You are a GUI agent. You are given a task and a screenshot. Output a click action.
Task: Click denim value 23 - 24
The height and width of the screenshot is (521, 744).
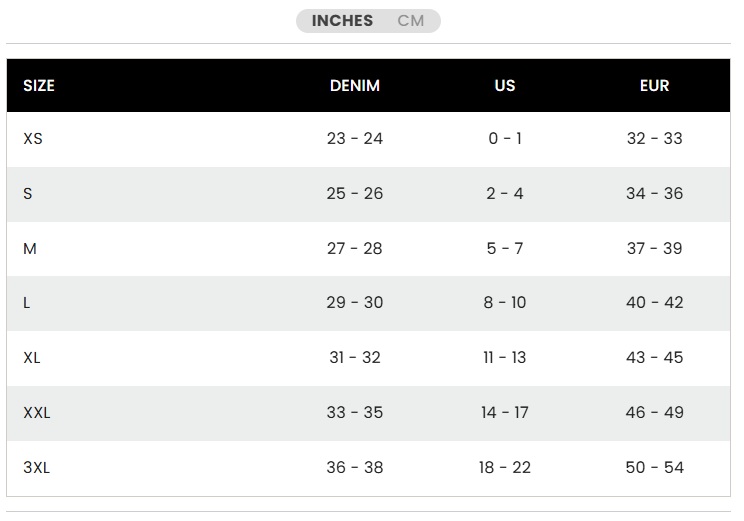pos(355,139)
